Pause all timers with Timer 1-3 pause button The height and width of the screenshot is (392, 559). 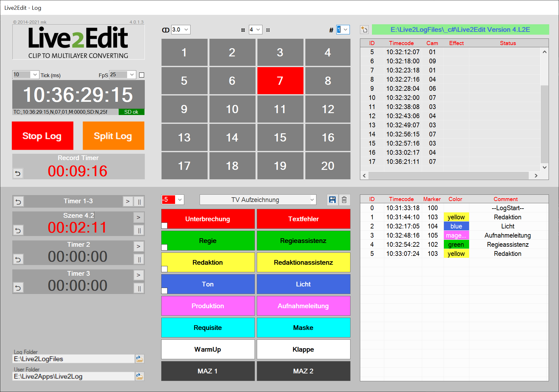[139, 201]
